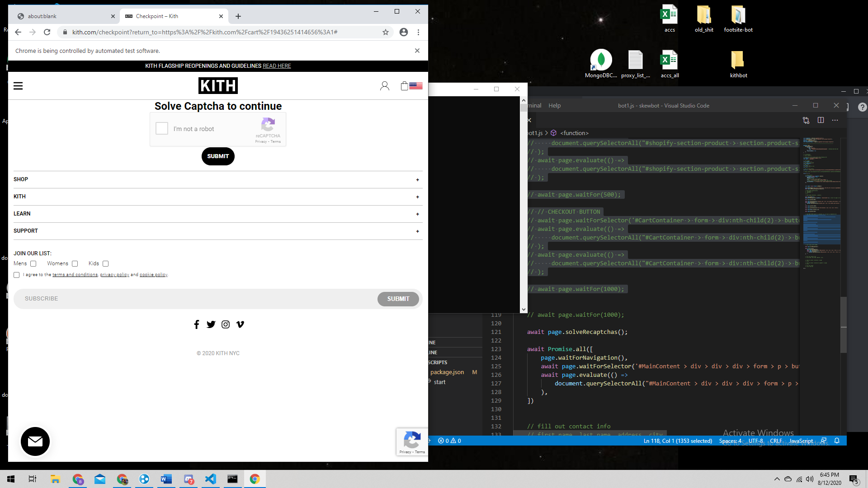Check the I'm not a robot box

click(162, 128)
